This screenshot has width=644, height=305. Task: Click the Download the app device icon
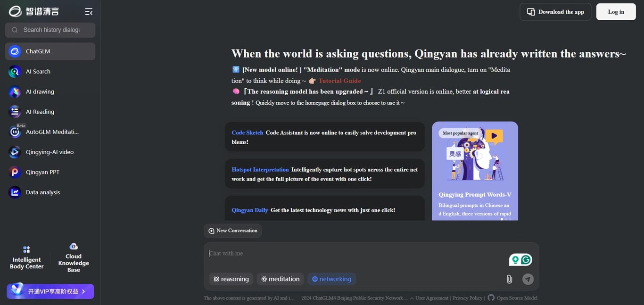(x=531, y=12)
